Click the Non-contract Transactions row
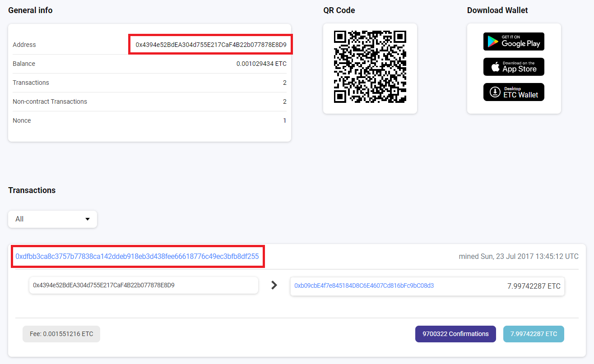The width and height of the screenshot is (594, 364). [x=149, y=101]
